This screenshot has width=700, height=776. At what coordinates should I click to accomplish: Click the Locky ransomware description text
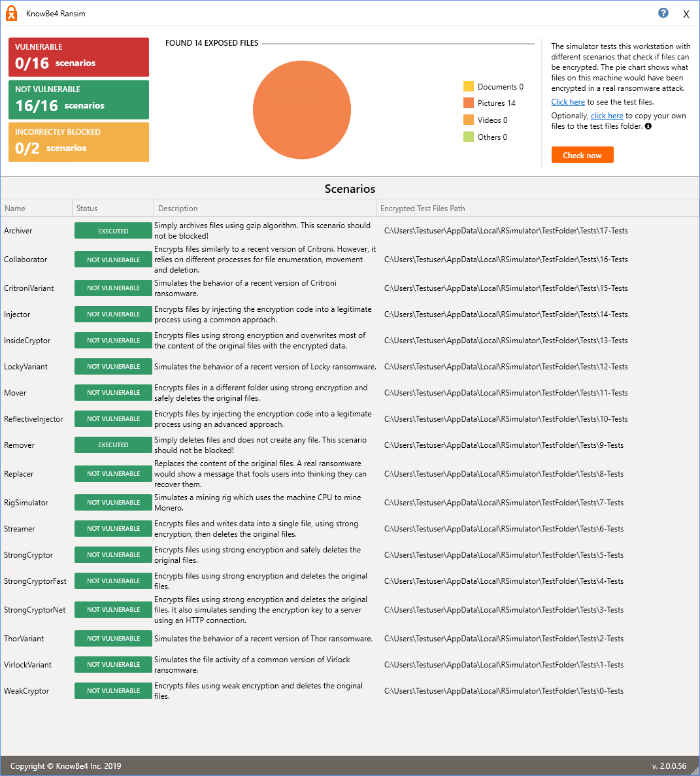[x=265, y=367]
